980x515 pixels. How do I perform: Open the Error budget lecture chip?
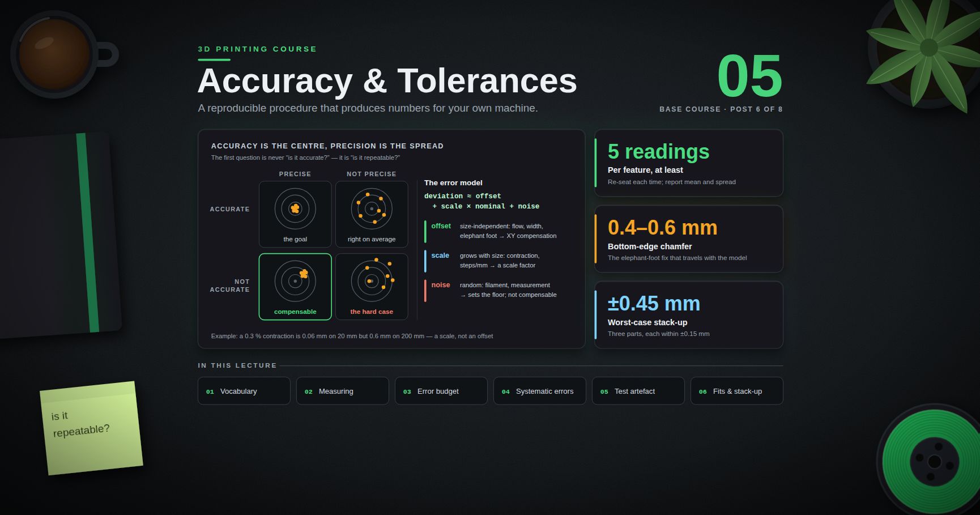coord(441,391)
